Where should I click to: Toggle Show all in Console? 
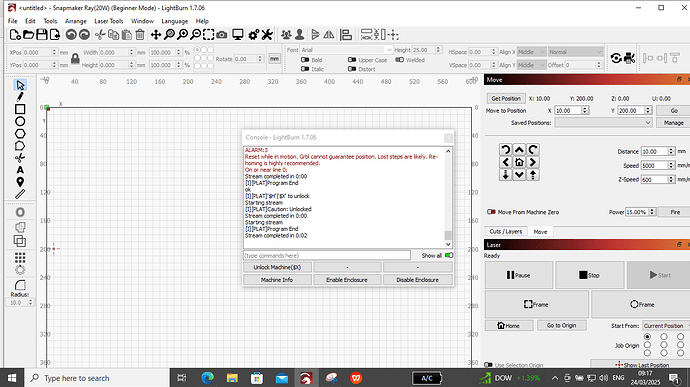(449, 255)
